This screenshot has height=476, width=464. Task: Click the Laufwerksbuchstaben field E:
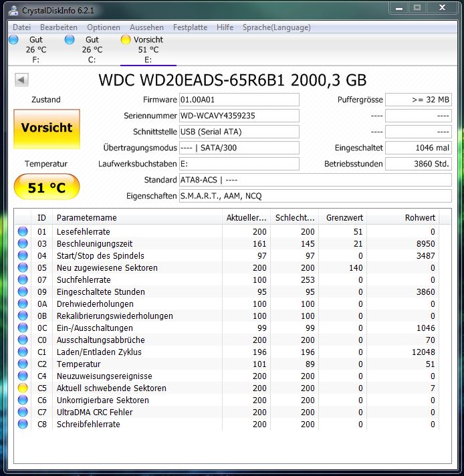click(239, 164)
